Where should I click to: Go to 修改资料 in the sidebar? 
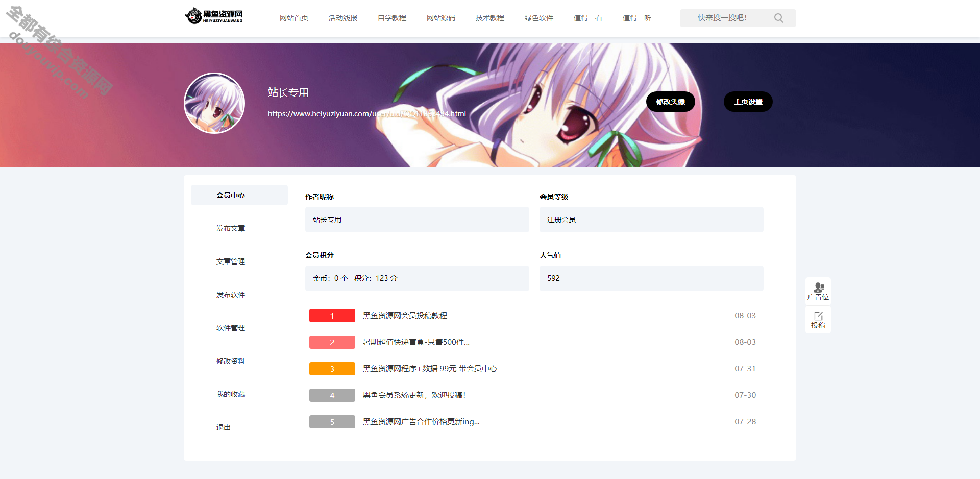pyautogui.click(x=231, y=361)
